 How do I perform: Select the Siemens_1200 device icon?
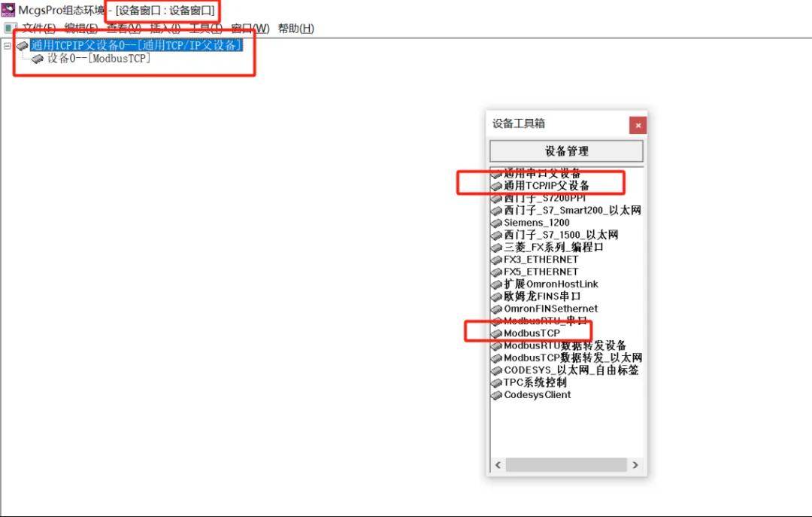(496, 223)
